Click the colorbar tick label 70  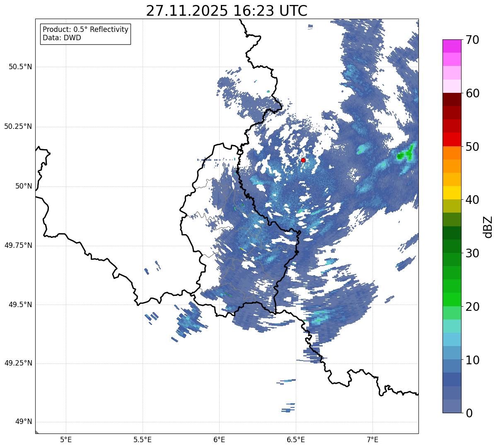click(472, 40)
